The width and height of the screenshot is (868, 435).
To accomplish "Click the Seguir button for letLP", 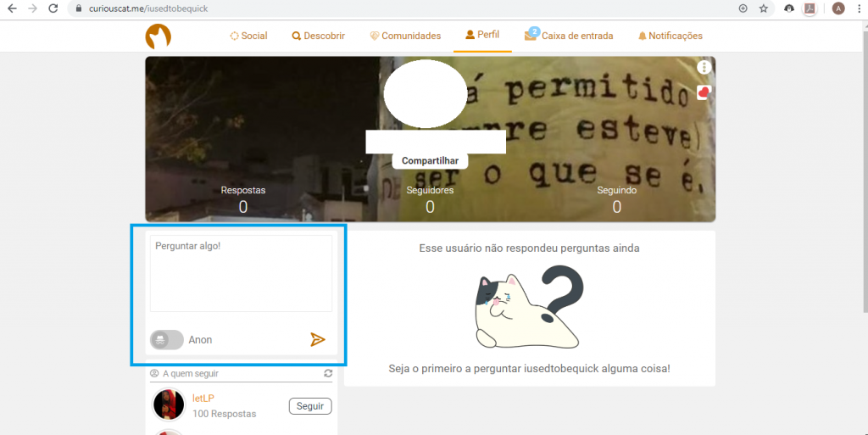I will [x=310, y=406].
